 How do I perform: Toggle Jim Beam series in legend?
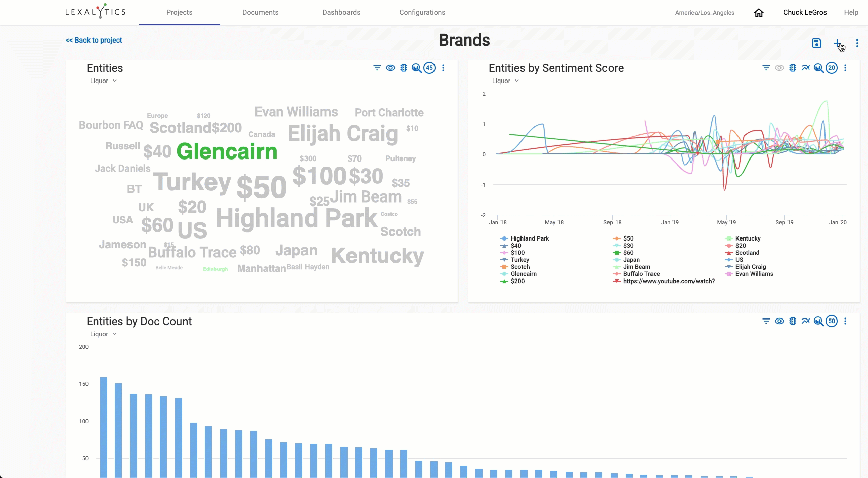click(x=631, y=267)
